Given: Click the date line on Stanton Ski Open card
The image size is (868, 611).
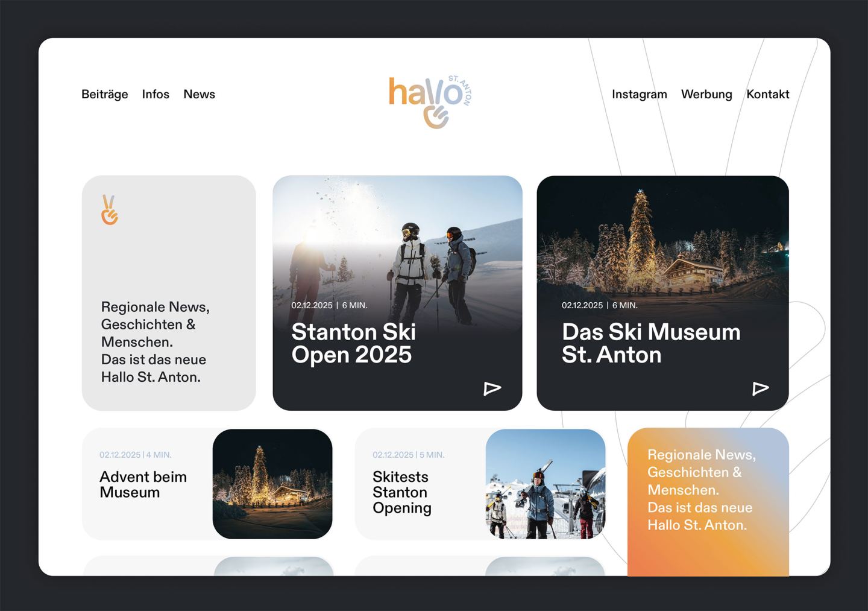Looking at the screenshot, I should tap(329, 305).
